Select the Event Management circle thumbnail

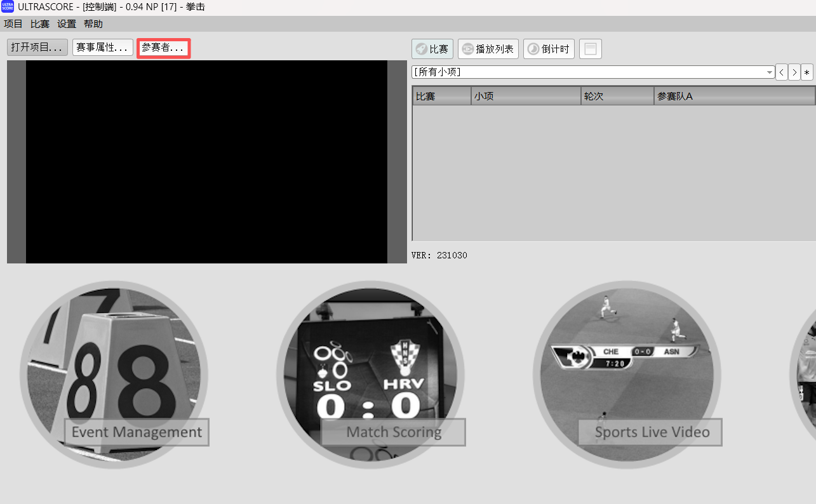coord(114,375)
